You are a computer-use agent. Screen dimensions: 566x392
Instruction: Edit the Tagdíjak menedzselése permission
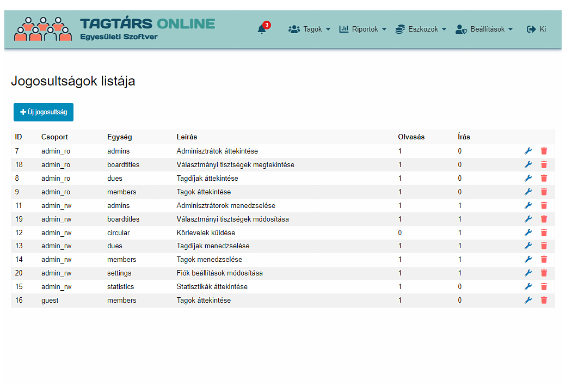click(528, 246)
